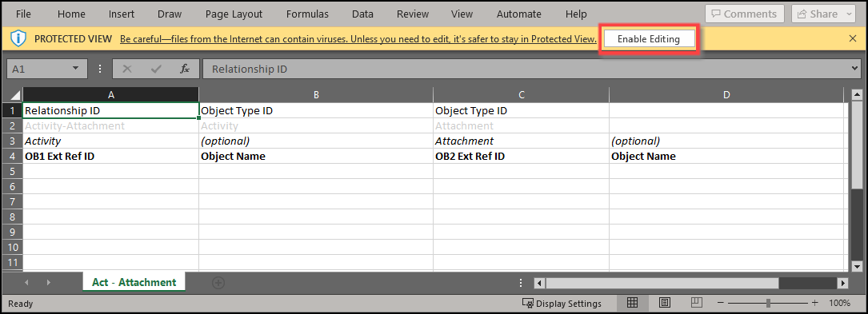This screenshot has width=868, height=314.
Task: Click the Protected View shield info icon
Action: (x=18, y=38)
